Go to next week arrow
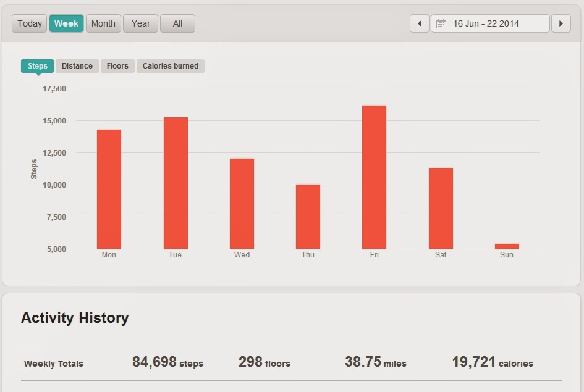Image resolution: width=584 pixels, height=392 pixels. (x=561, y=23)
